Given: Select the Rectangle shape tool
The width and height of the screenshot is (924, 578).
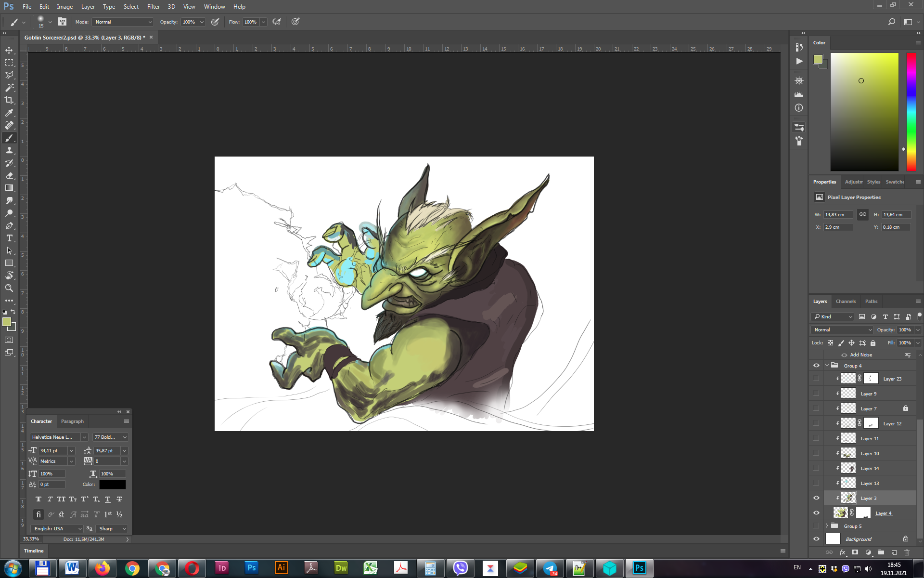Looking at the screenshot, I should point(9,263).
